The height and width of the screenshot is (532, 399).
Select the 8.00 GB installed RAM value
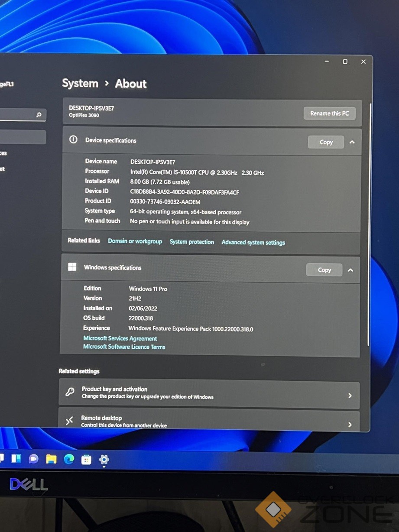tap(160, 182)
